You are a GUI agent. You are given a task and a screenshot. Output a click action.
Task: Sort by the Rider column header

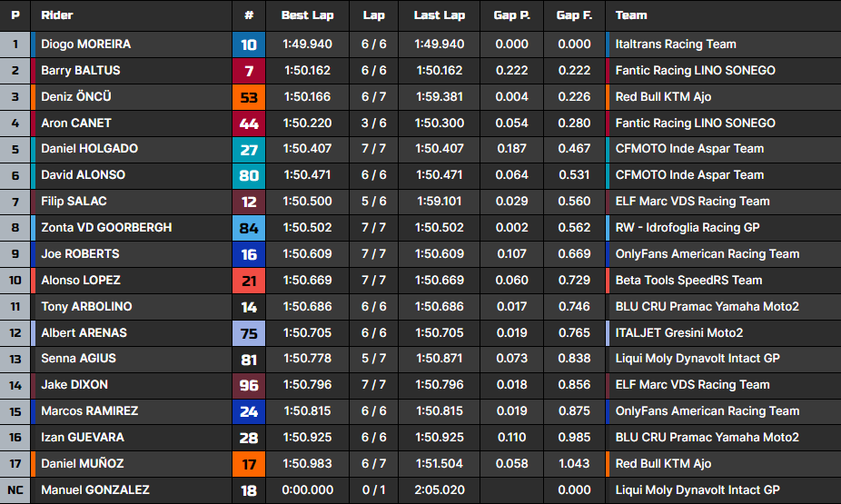coord(57,15)
